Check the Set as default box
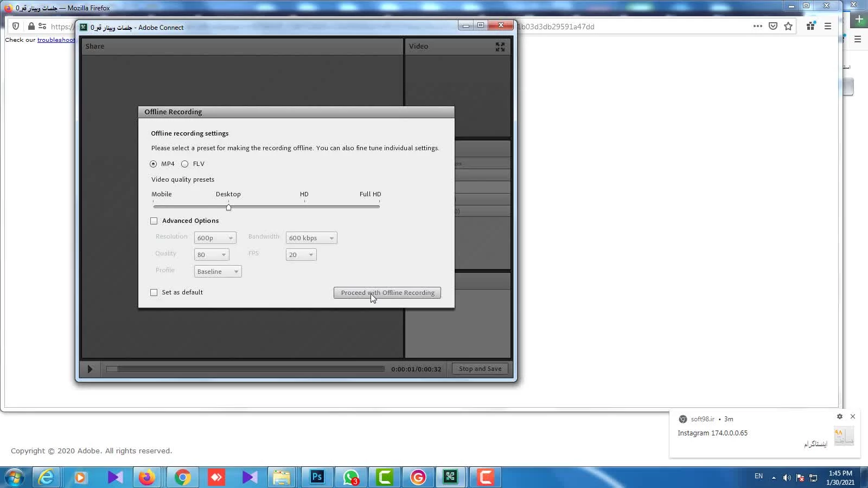868x488 pixels. 154,292
